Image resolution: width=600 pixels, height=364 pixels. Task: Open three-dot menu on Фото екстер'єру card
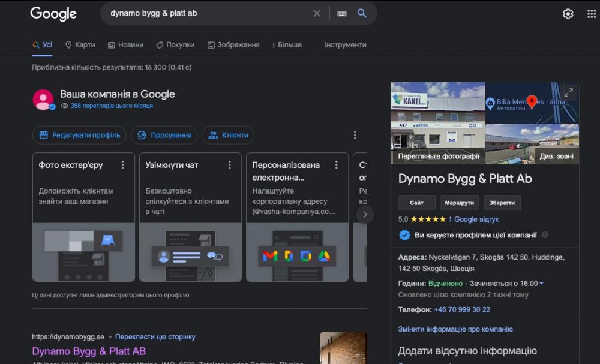coord(123,165)
